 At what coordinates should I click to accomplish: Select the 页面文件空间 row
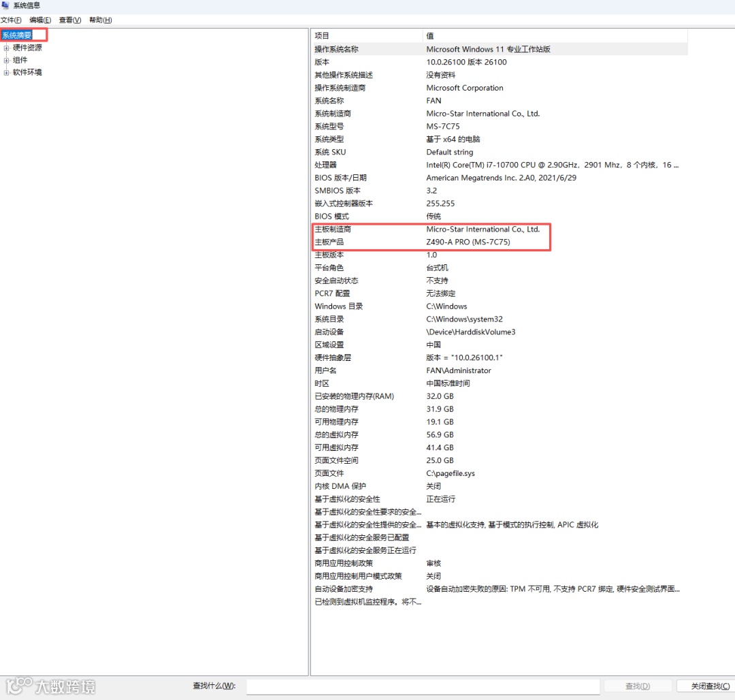(x=500, y=460)
